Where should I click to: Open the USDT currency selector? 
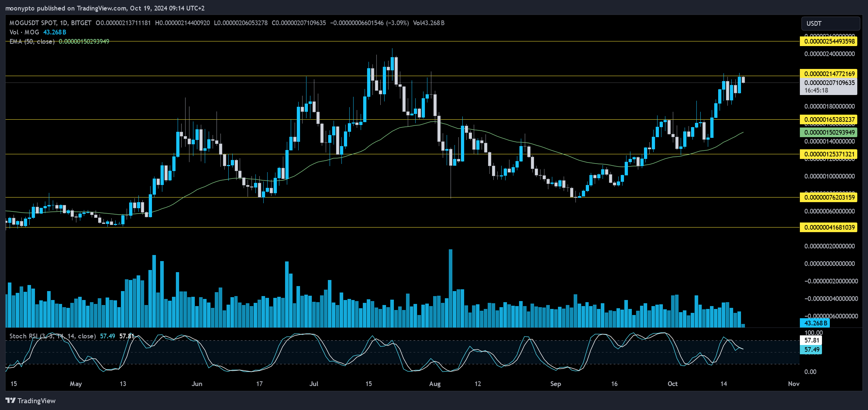[831, 24]
